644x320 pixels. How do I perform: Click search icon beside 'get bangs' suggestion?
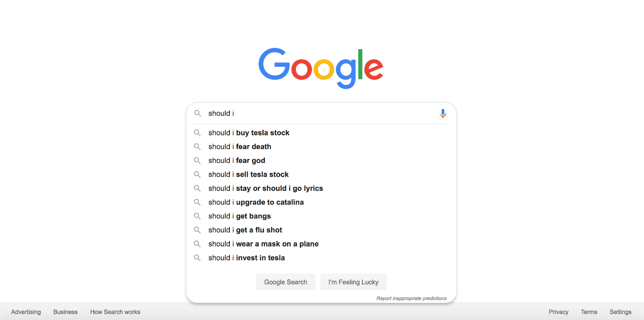coord(197,216)
